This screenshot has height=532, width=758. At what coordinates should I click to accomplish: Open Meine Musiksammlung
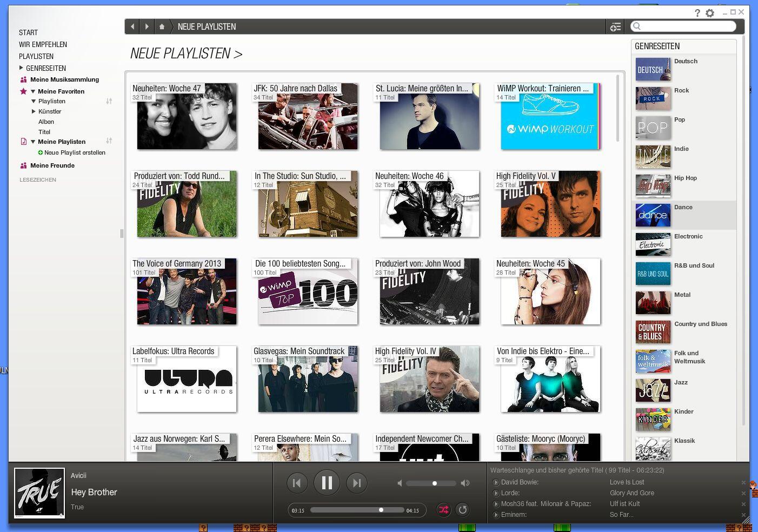coord(64,79)
